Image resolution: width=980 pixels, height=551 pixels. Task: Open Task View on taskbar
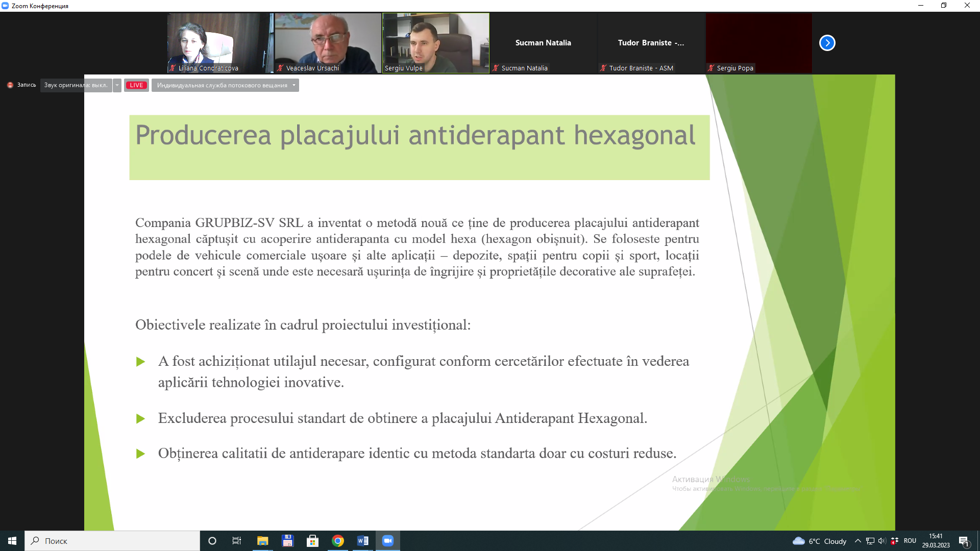(x=237, y=541)
